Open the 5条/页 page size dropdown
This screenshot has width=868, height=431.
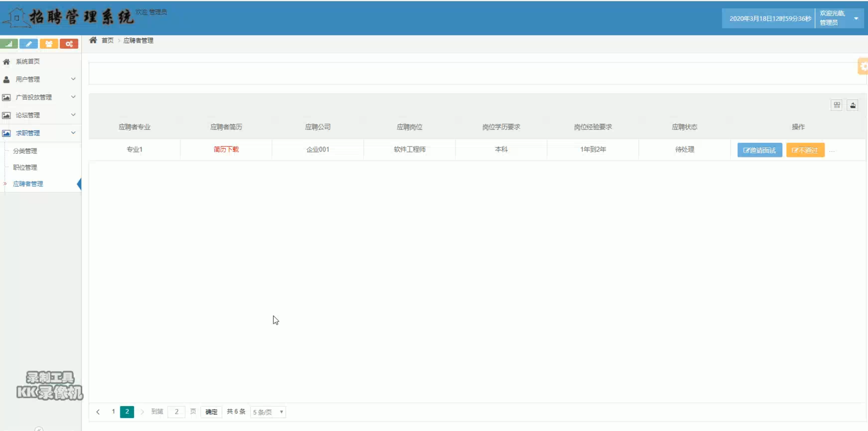tap(268, 412)
